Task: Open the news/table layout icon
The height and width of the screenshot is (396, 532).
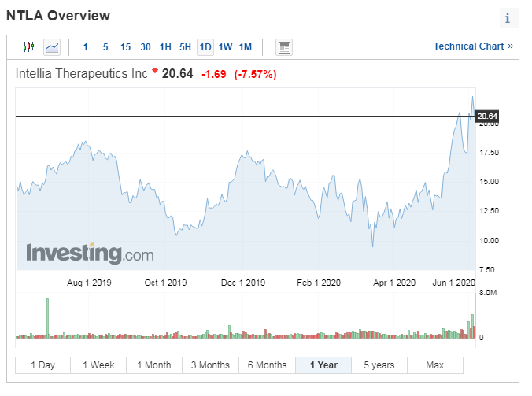Action: point(284,47)
